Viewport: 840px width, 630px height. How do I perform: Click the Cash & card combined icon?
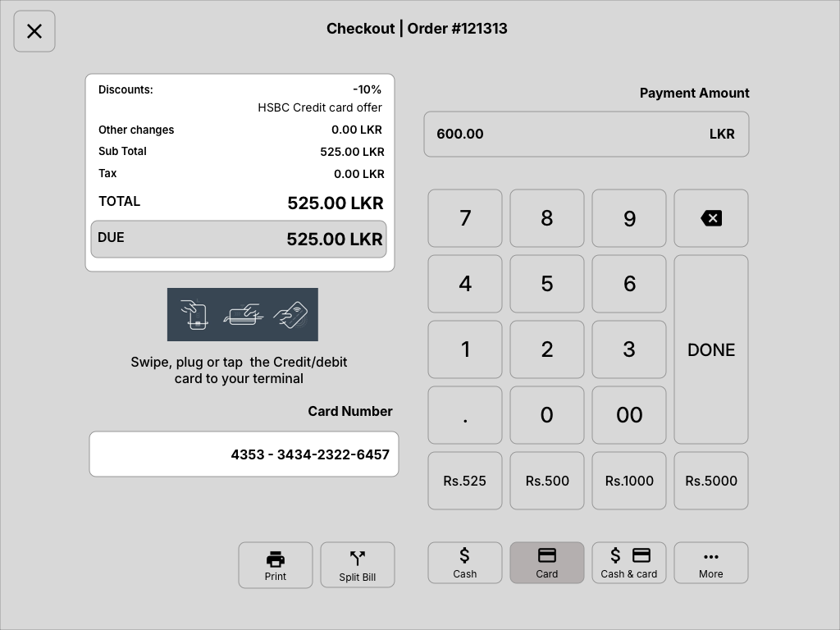click(628, 554)
